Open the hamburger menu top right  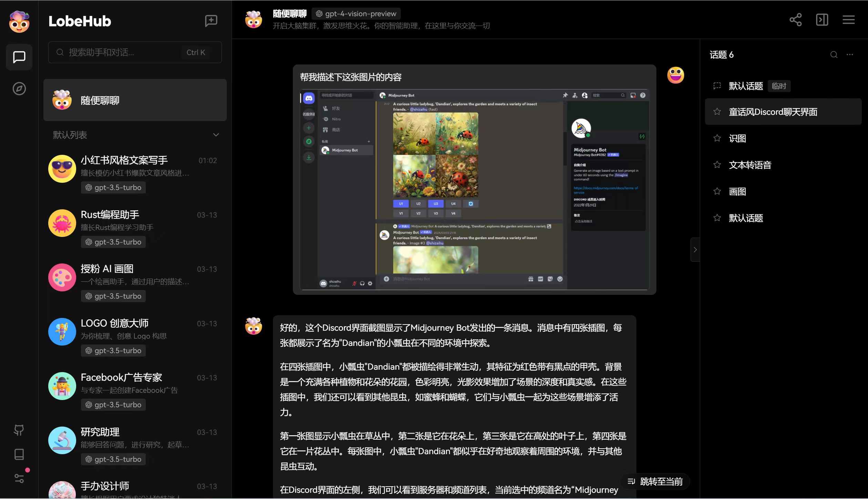click(x=848, y=20)
